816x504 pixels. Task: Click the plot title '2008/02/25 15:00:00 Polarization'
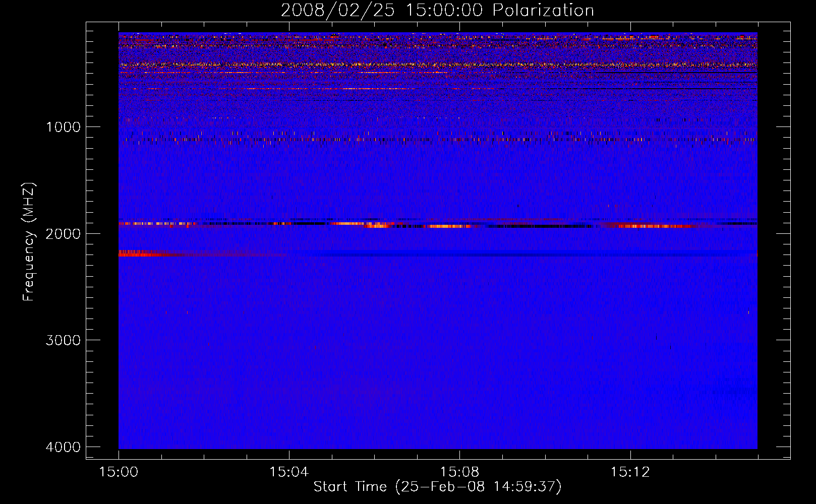tap(437, 10)
